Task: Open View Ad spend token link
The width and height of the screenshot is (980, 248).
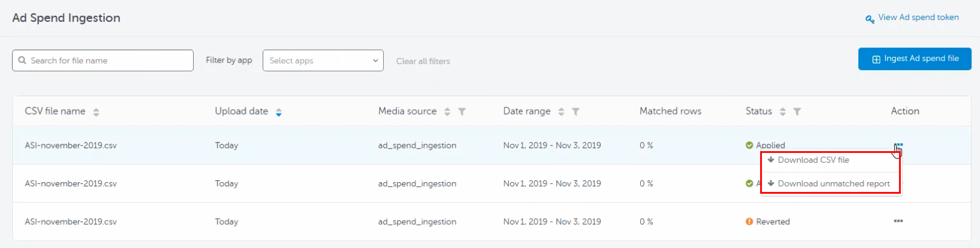Action: pyautogui.click(x=918, y=18)
